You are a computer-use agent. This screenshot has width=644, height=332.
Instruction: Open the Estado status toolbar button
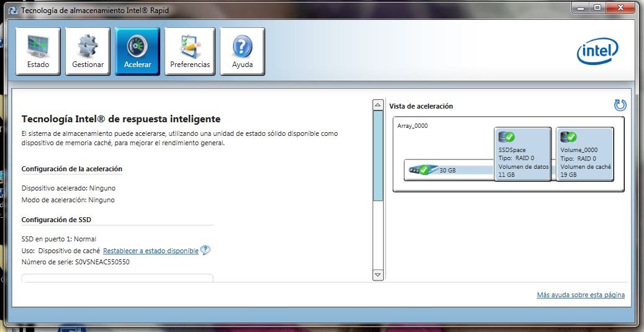(x=38, y=51)
